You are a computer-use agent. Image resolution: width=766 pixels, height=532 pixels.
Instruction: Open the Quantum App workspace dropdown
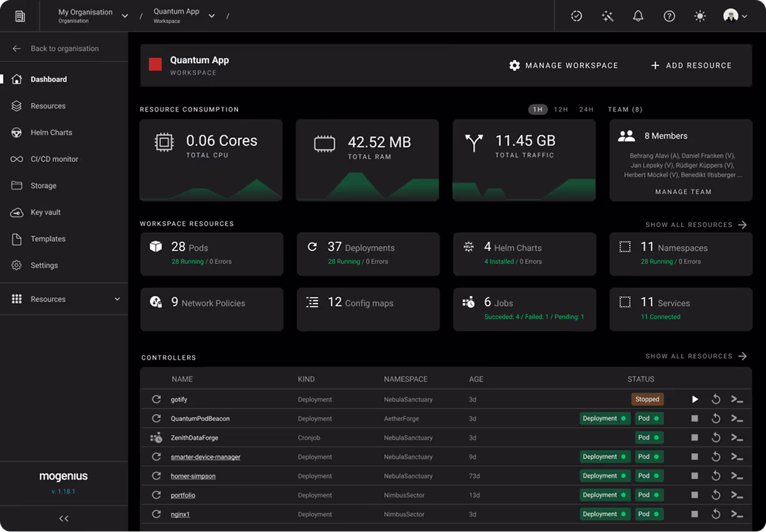[211, 16]
